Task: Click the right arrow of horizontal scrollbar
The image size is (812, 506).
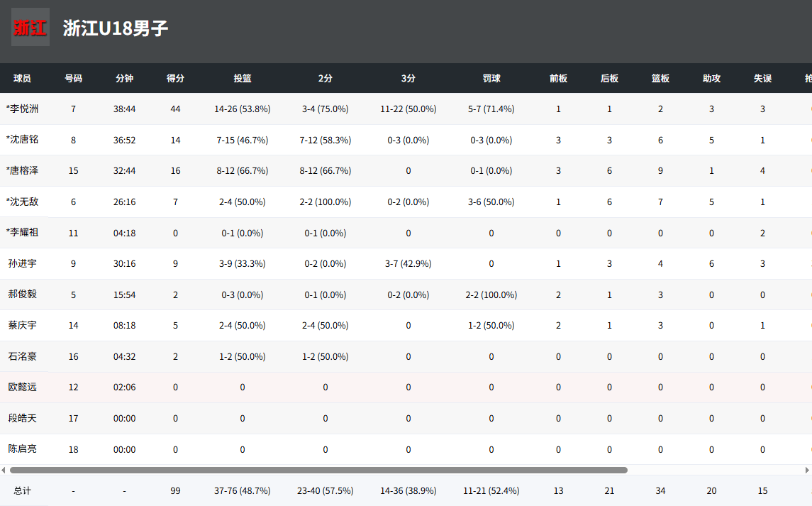Action: tap(807, 470)
